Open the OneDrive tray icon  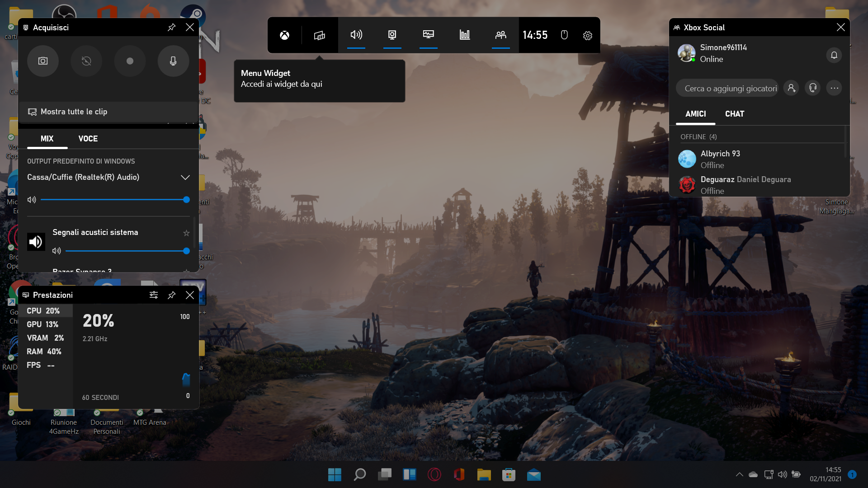[x=753, y=474]
